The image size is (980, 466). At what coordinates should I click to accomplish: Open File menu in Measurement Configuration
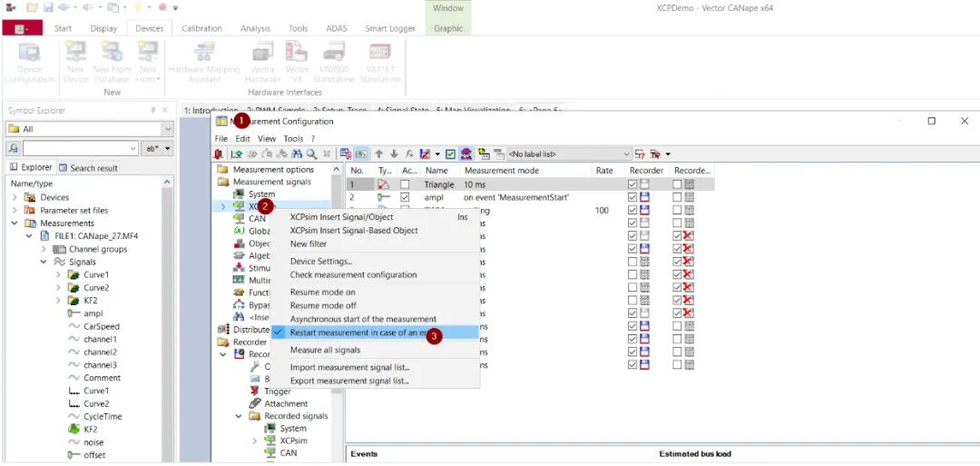(x=221, y=139)
